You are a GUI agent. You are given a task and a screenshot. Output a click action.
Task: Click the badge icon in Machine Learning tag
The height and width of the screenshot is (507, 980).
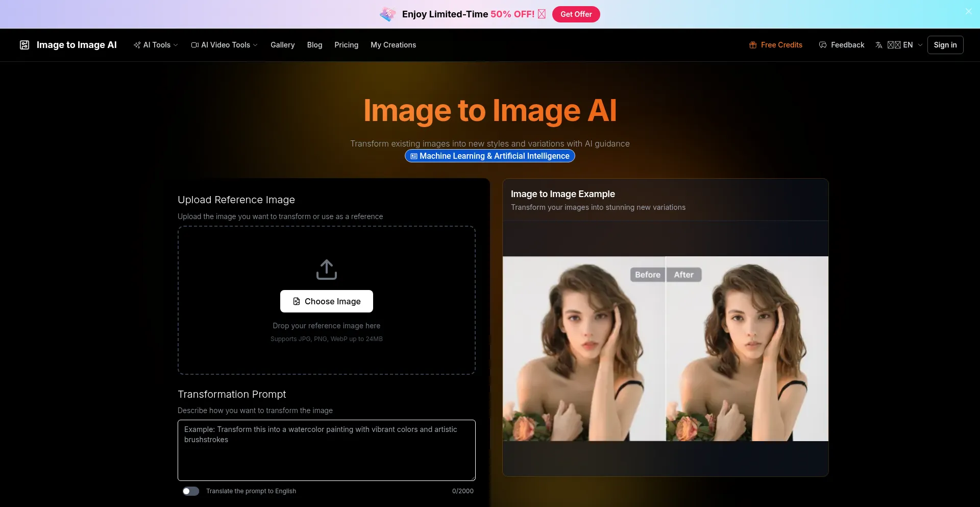[x=414, y=156]
